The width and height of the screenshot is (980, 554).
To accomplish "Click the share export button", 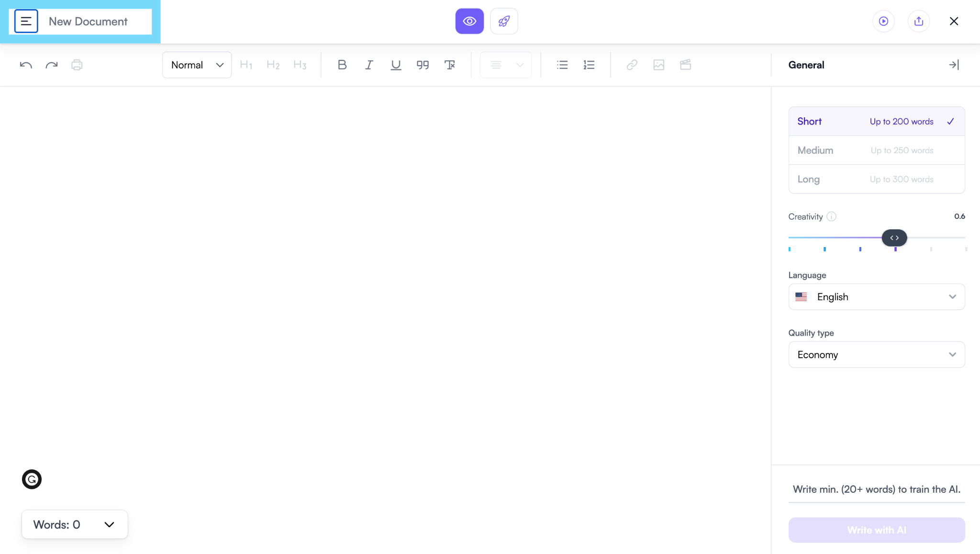I will (x=918, y=21).
